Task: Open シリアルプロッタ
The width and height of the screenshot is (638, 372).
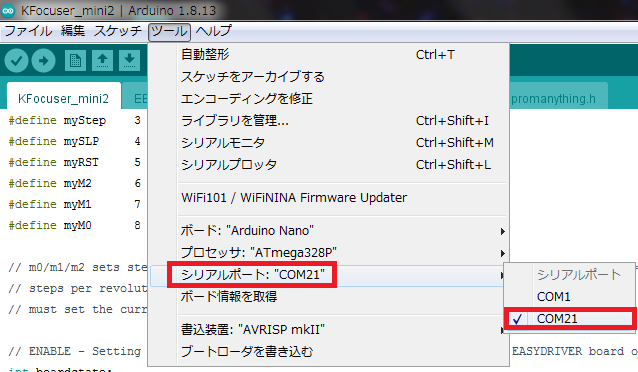Action: click(329, 164)
